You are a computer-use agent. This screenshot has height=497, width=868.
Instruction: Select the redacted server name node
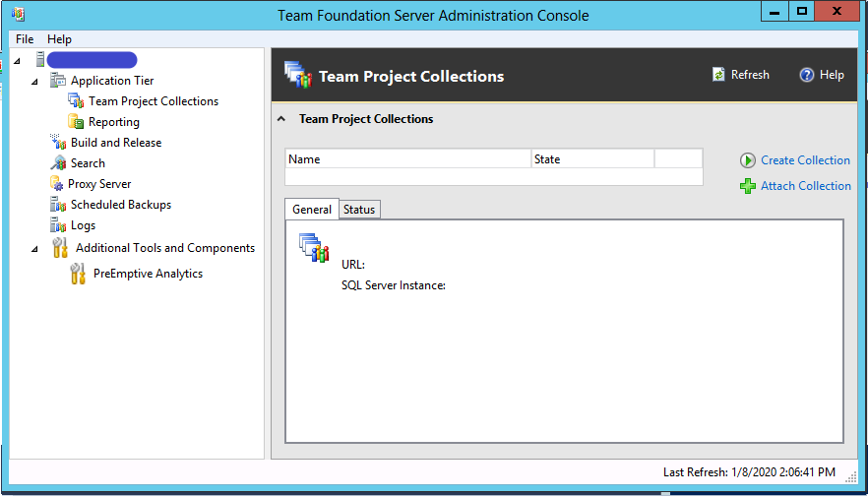(92, 60)
